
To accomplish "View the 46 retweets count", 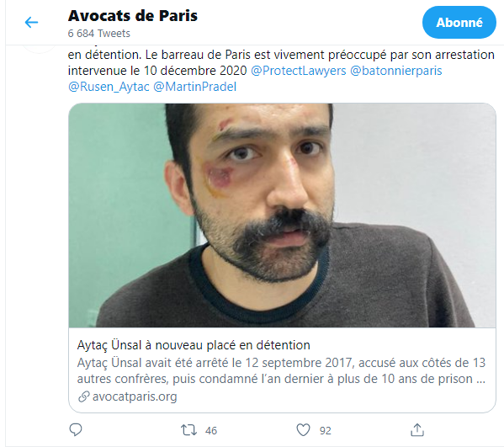I will (x=211, y=431).
